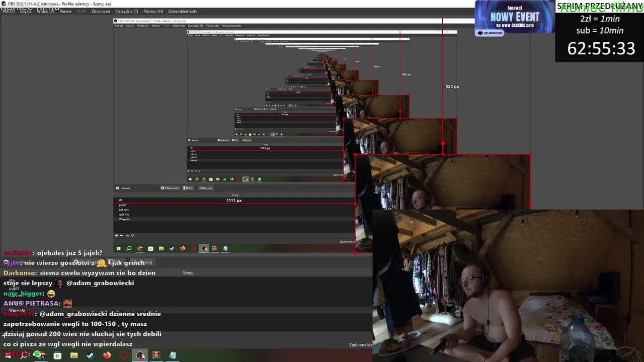Click Notepad icon in the nested preview taskbar
Screen dimensions: 644x362
click(x=225, y=248)
